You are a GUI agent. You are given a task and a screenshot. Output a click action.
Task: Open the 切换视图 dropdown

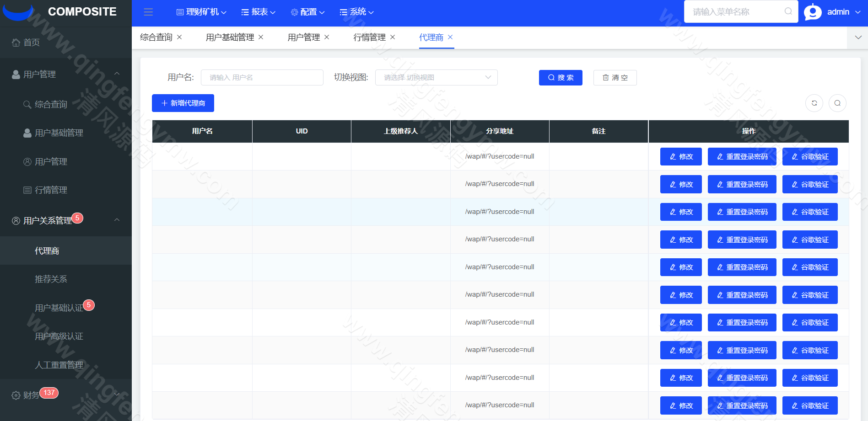[436, 77]
